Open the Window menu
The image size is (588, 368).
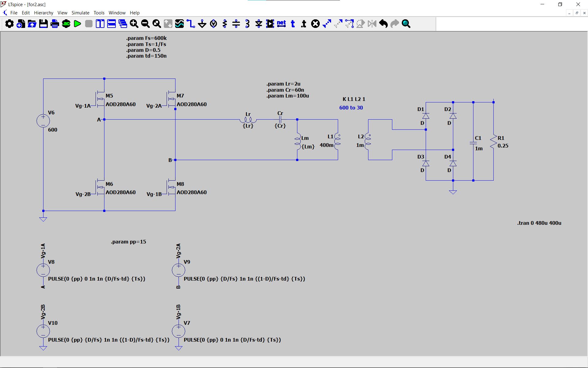coord(117,13)
